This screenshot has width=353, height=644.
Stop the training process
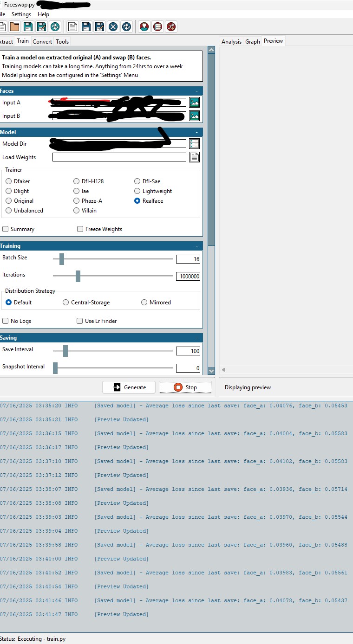tap(185, 387)
